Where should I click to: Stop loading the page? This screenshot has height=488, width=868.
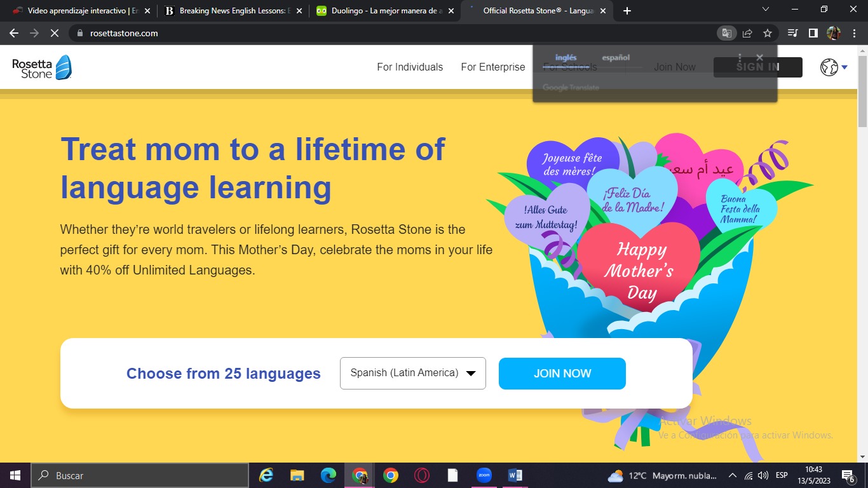pos(55,33)
